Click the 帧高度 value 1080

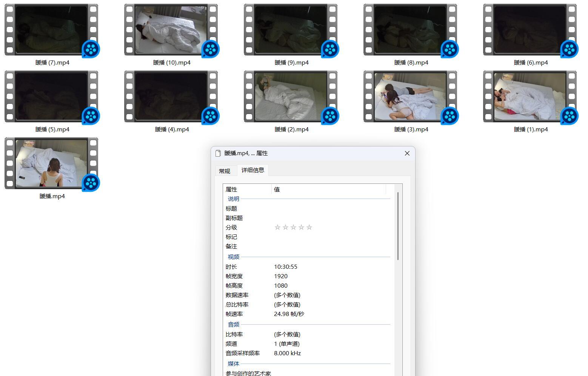281,286
